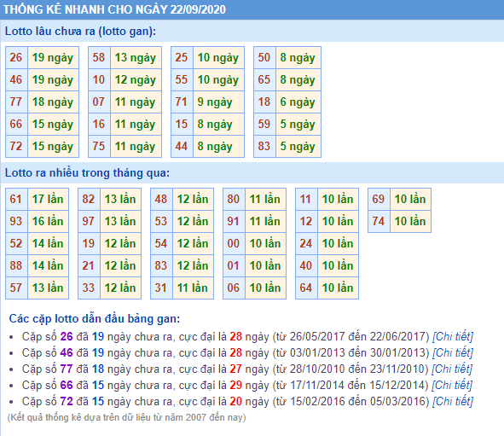Open Chi tiết link for pair 46

tap(453, 352)
